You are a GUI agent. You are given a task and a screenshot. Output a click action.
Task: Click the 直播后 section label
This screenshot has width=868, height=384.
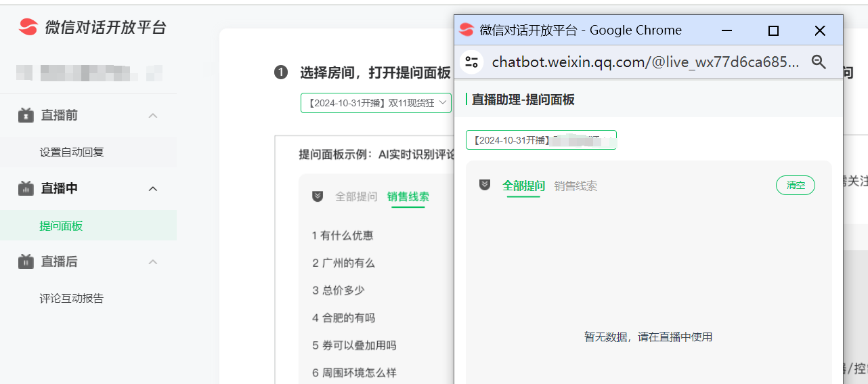pyautogui.click(x=60, y=261)
